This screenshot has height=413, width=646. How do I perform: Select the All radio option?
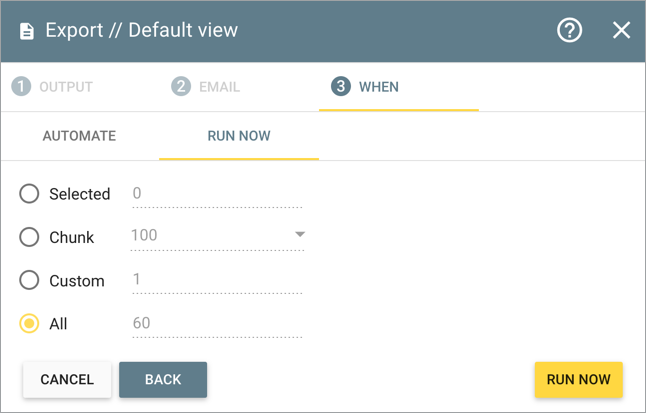click(30, 324)
